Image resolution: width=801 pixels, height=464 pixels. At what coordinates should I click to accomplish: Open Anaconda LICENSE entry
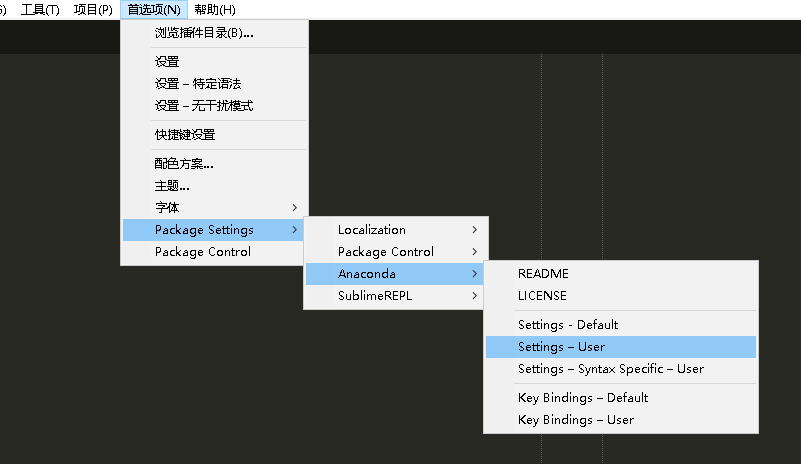pos(542,296)
